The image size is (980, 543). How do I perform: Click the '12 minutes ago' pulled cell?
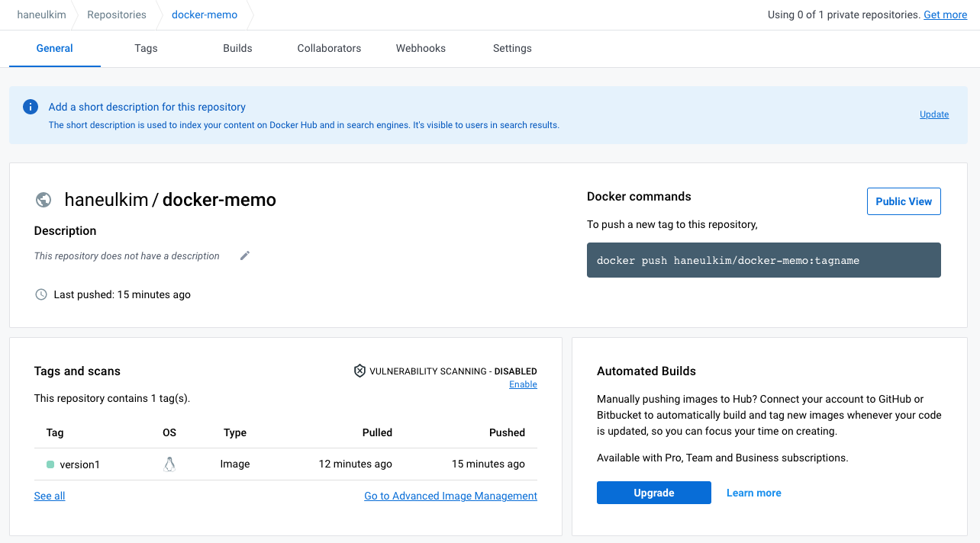coord(356,464)
